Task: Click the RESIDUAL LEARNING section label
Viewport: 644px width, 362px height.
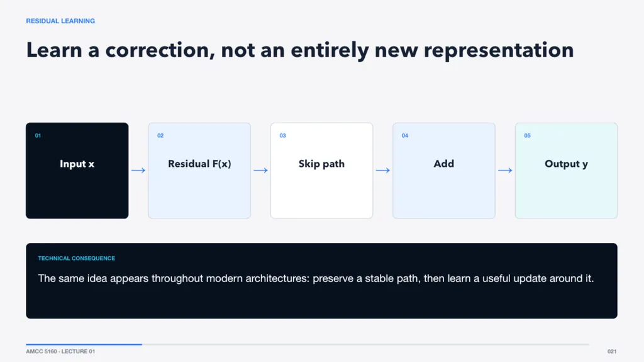Action: click(60, 21)
